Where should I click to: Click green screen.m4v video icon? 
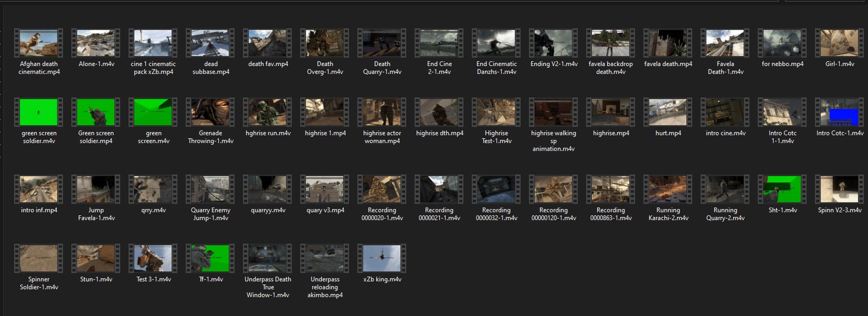tap(153, 112)
